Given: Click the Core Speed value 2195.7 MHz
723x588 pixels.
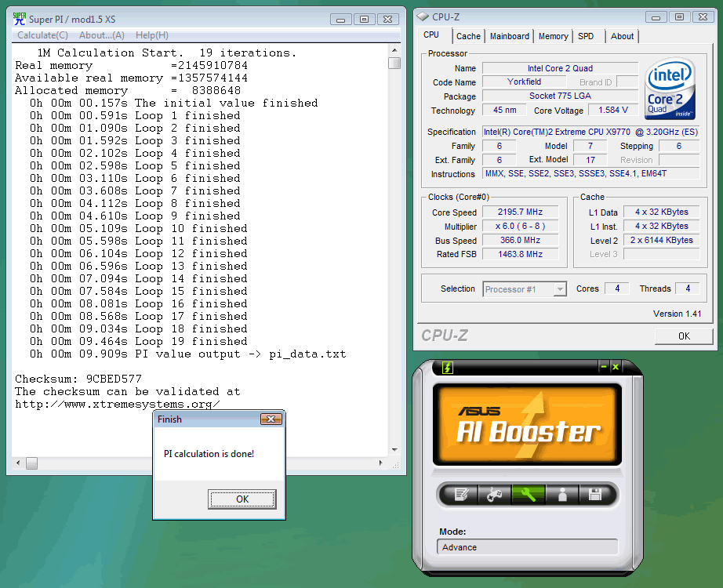Looking at the screenshot, I should (520, 212).
